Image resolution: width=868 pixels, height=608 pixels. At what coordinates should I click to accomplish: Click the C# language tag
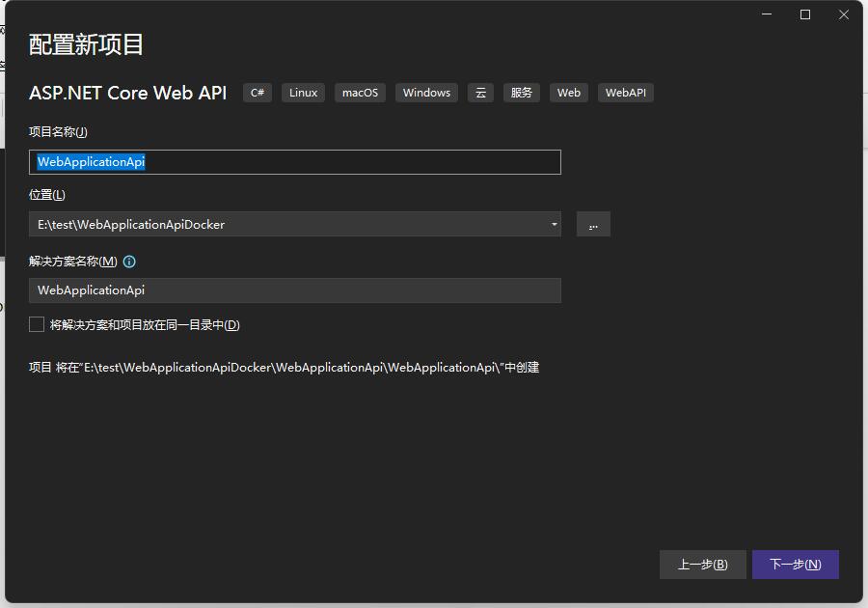(258, 93)
